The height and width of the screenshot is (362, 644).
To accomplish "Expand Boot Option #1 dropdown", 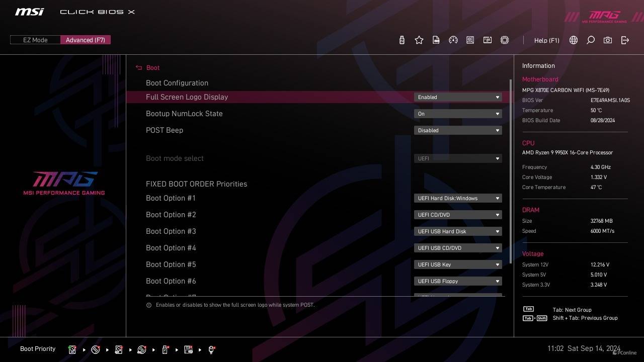I will 457,198.
